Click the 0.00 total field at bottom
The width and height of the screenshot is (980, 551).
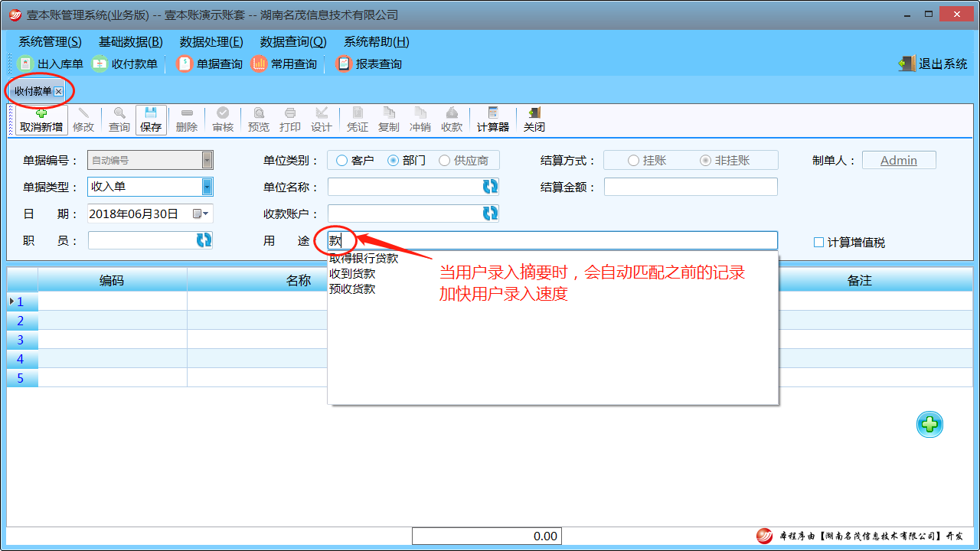(x=487, y=536)
